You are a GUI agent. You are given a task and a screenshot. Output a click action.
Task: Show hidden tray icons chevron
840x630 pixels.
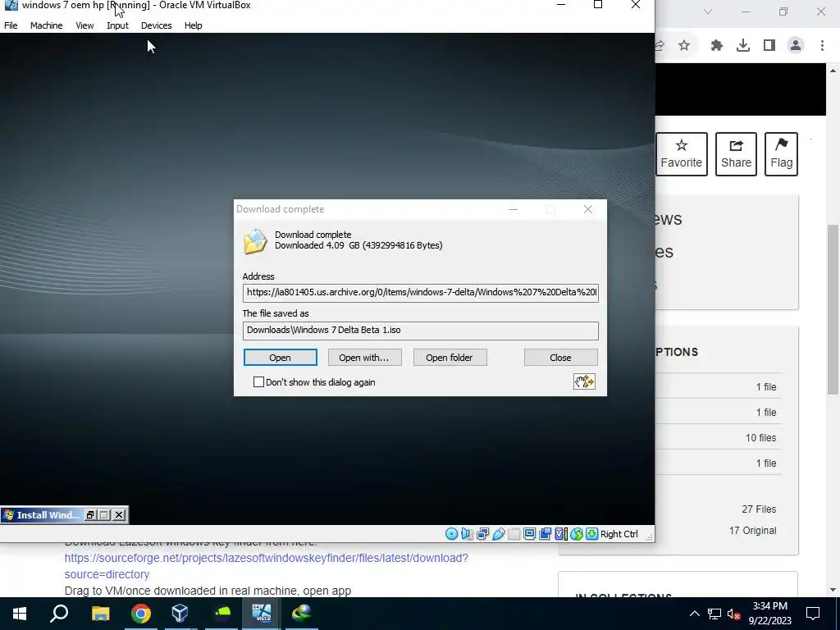click(x=694, y=614)
